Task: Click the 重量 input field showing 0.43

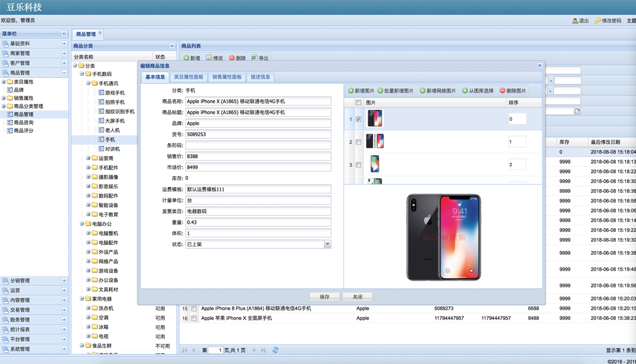Action: point(258,222)
